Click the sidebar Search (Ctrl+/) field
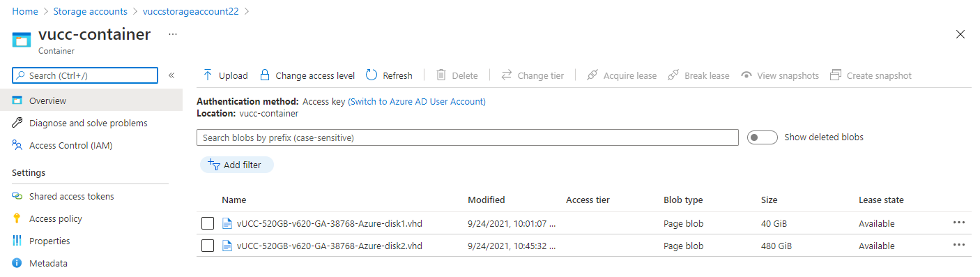The height and width of the screenshot is (277, 980). point(85,75)
